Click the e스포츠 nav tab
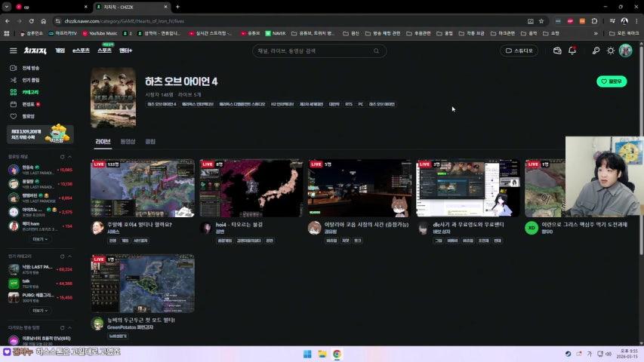This screenshot has height=362, width=644. click(81, 51)
